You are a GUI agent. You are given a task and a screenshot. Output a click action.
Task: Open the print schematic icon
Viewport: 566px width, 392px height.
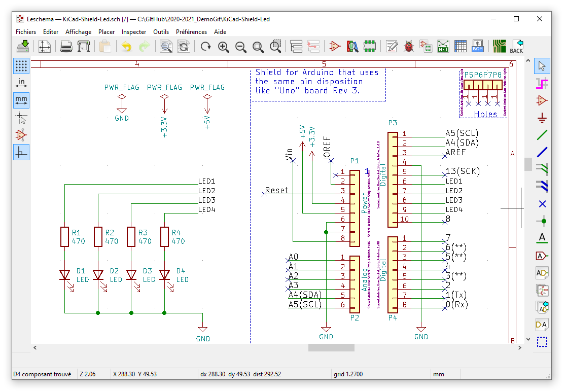point(66,47)
